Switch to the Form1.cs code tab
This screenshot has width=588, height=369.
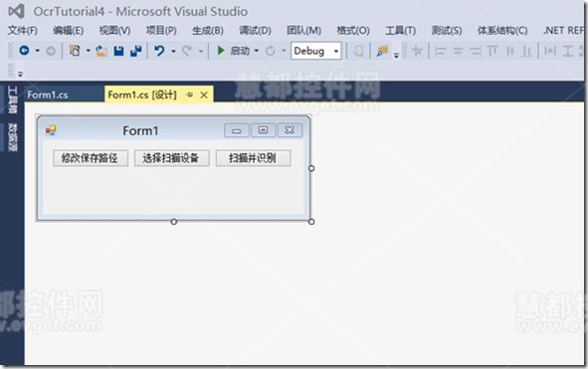pos(48,94)
